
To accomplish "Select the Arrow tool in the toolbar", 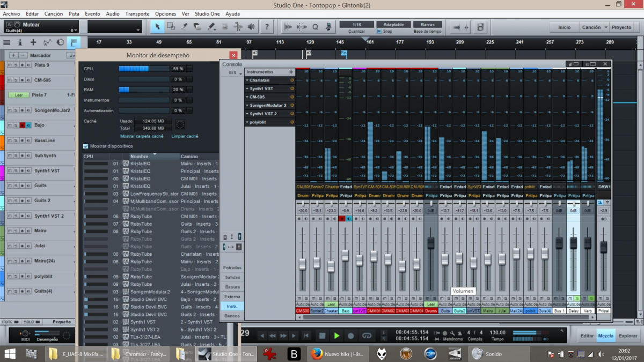I will 157,27.
